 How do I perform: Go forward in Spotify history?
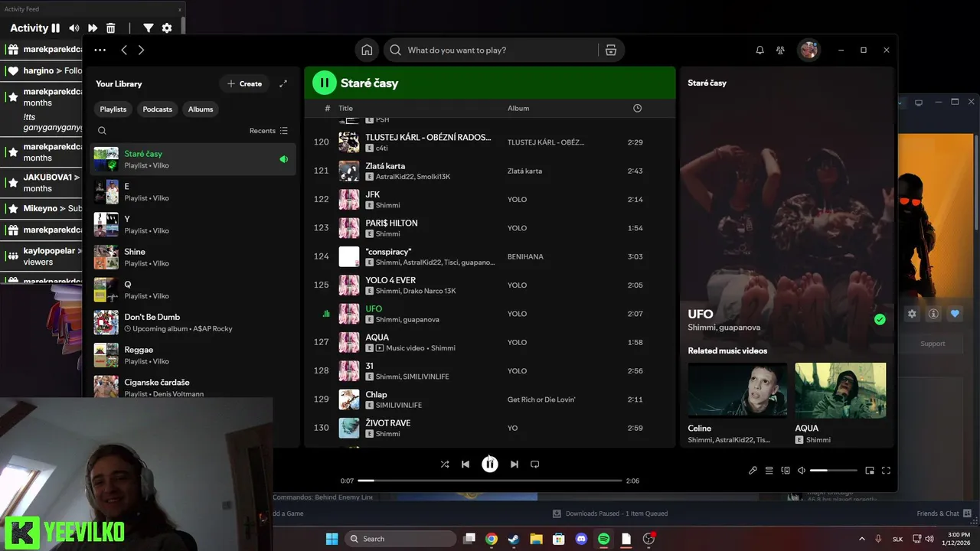[141, 50]
